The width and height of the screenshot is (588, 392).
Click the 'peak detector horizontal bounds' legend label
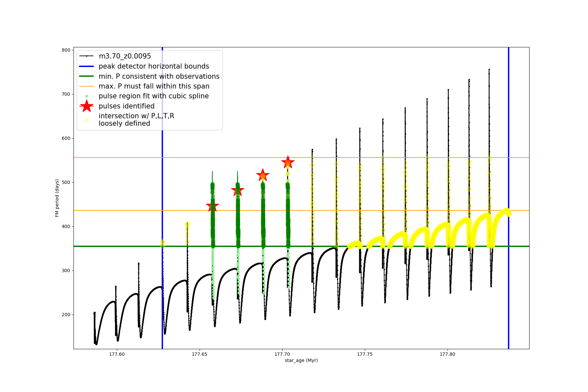154,66
